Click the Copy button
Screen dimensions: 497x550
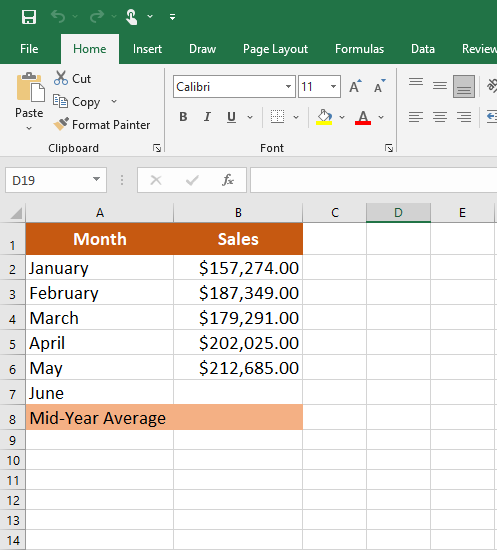[x=77, y=102]
